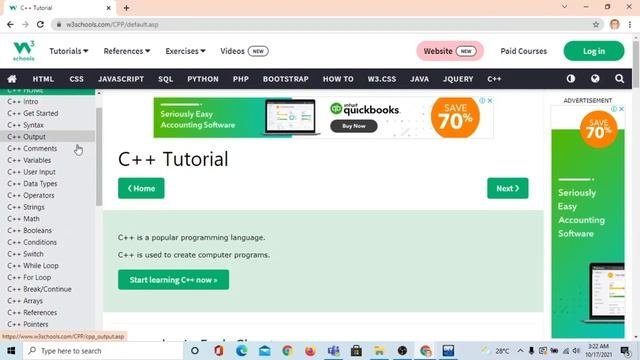Open a new browser tab
This screenshot has width=640, height=360.
coord(127,8)
